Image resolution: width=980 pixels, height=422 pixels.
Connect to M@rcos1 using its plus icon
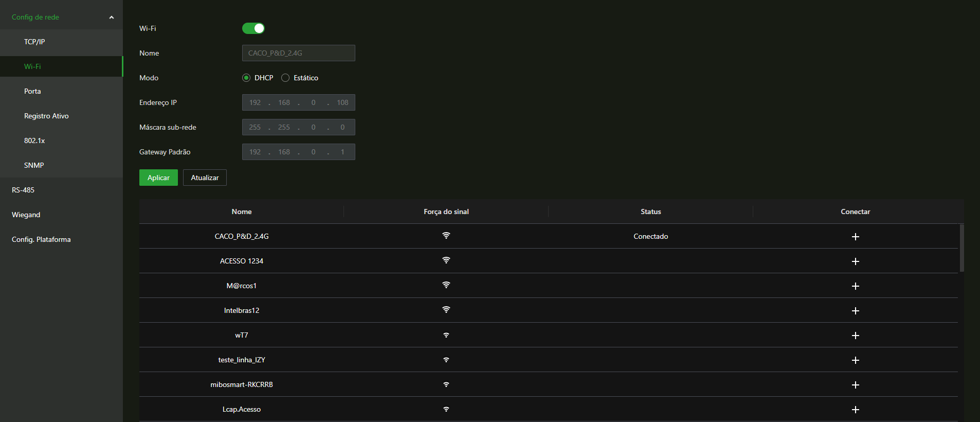(x=855, y=286)
